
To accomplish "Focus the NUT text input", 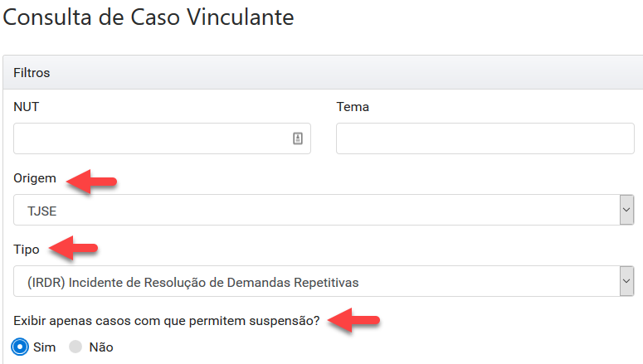I will tap(149, 138).
